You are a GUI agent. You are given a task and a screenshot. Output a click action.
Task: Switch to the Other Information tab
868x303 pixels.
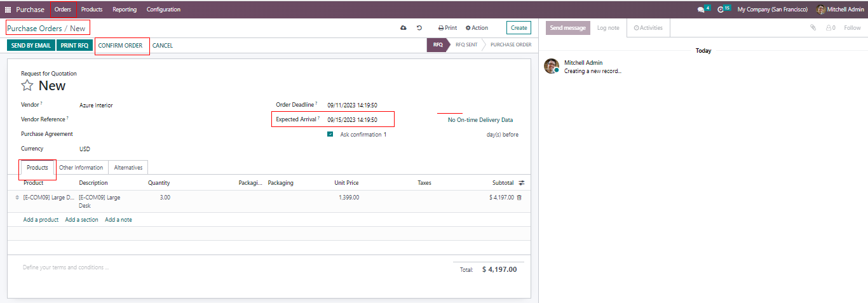81,168
